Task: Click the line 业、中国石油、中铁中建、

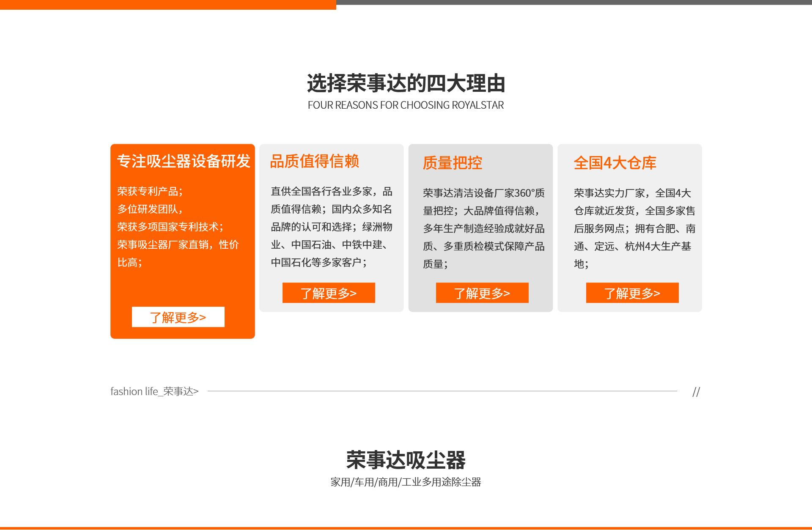Action: (329, 244)
